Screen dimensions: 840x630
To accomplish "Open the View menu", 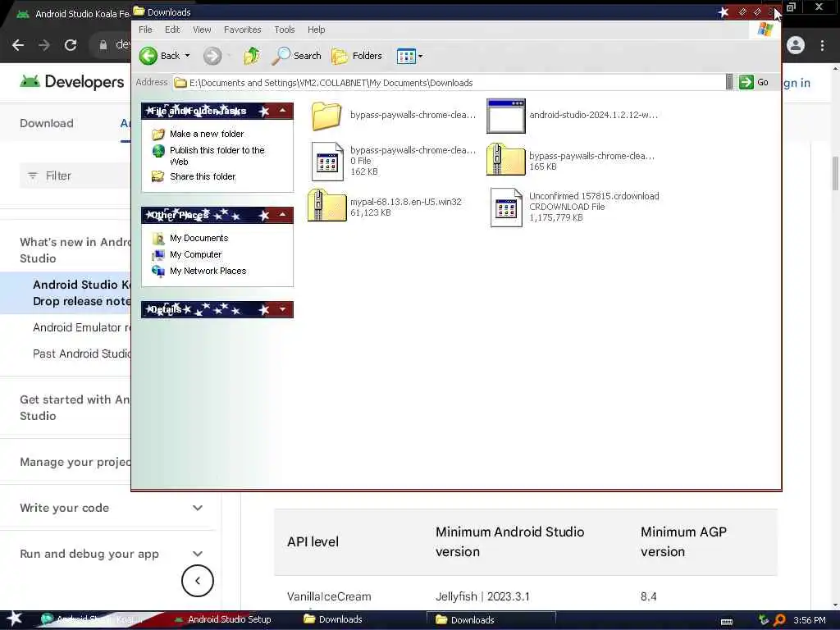I will [202, 30].
